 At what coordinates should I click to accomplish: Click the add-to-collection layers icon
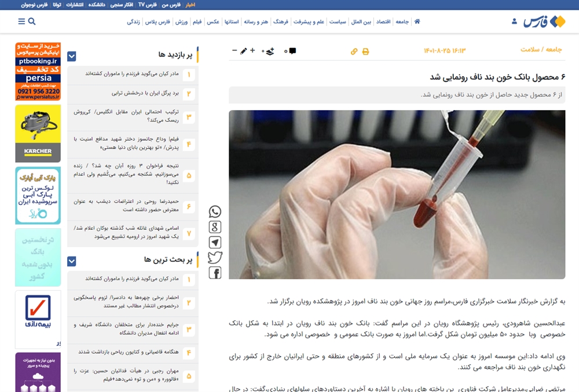point(270,51)
